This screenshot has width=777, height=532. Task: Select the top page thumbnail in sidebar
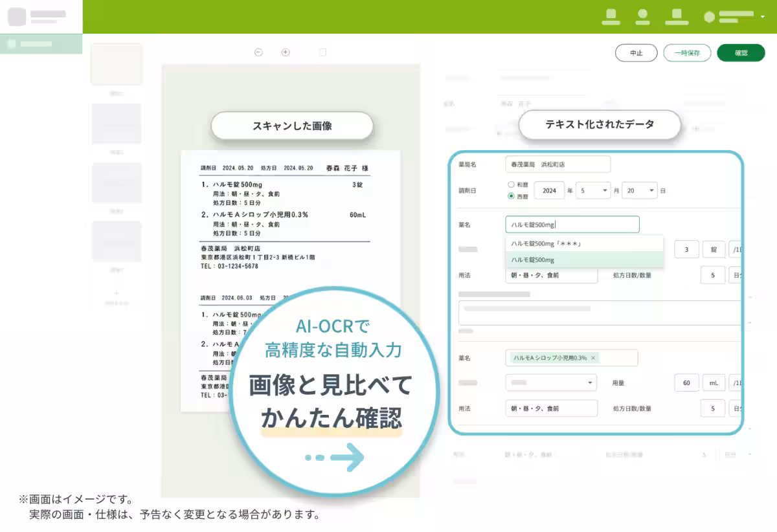(117, 64)
